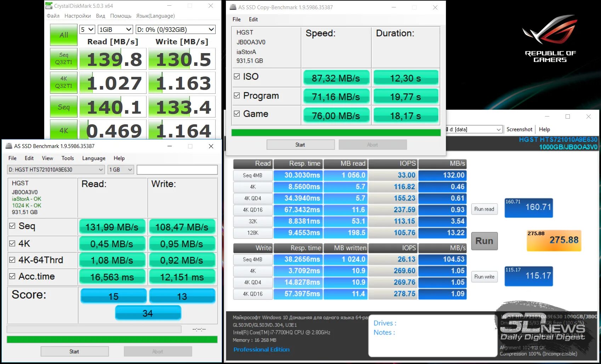Click the 132.00 MB/s read value cell
601x364 pixels.
pyautogui.click(x=442, y=175)
